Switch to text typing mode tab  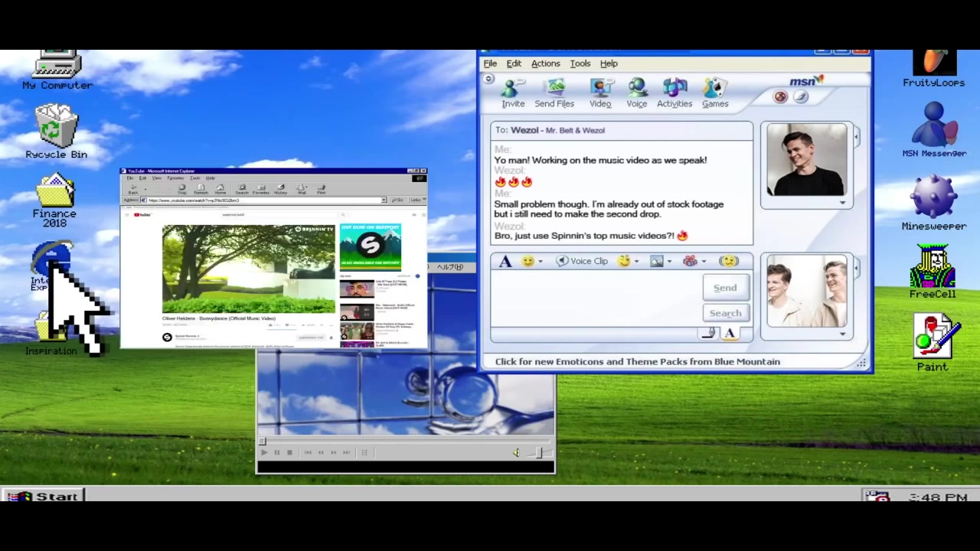729,333
